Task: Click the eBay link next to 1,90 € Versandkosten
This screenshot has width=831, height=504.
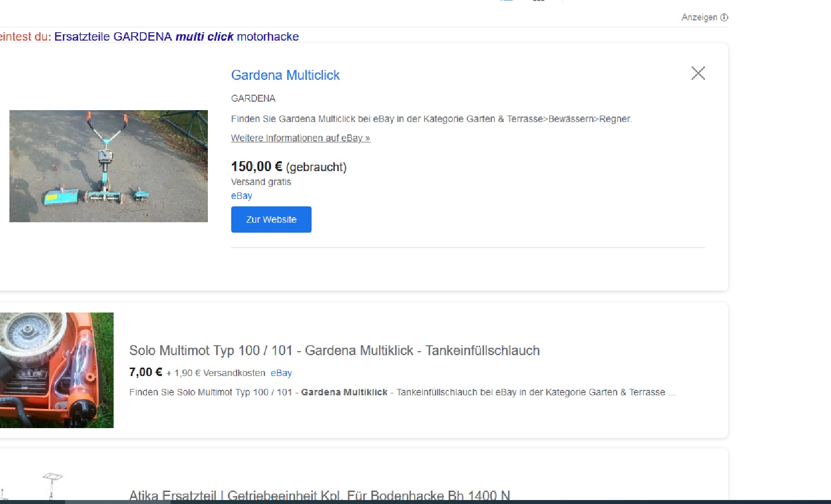Action: 281,373
